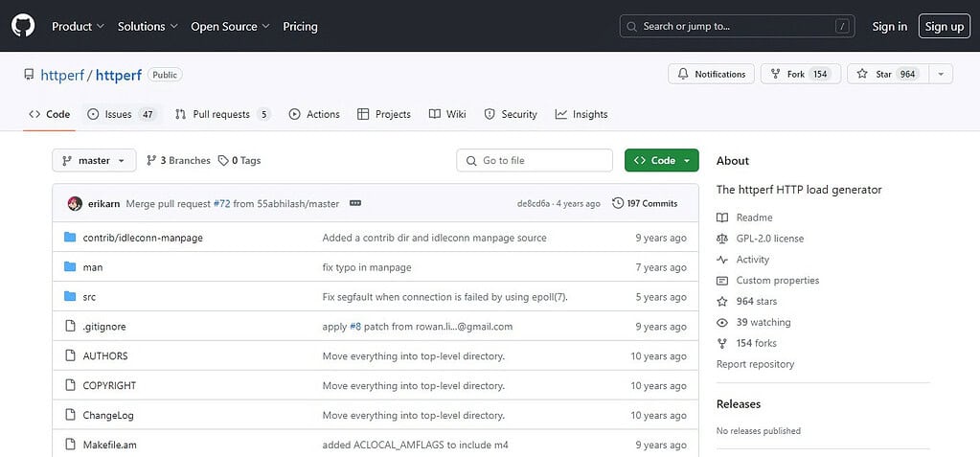Viewport: 980px width, 457px height.
Task: Click the eye icon beside 39 watching
Action: (722, 323)
